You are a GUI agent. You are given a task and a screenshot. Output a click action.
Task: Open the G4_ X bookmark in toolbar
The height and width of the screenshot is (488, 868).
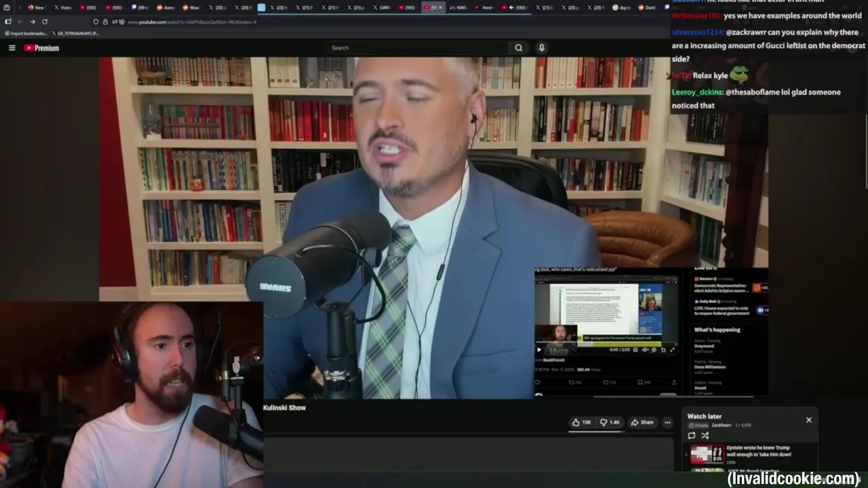coord(75,33)
